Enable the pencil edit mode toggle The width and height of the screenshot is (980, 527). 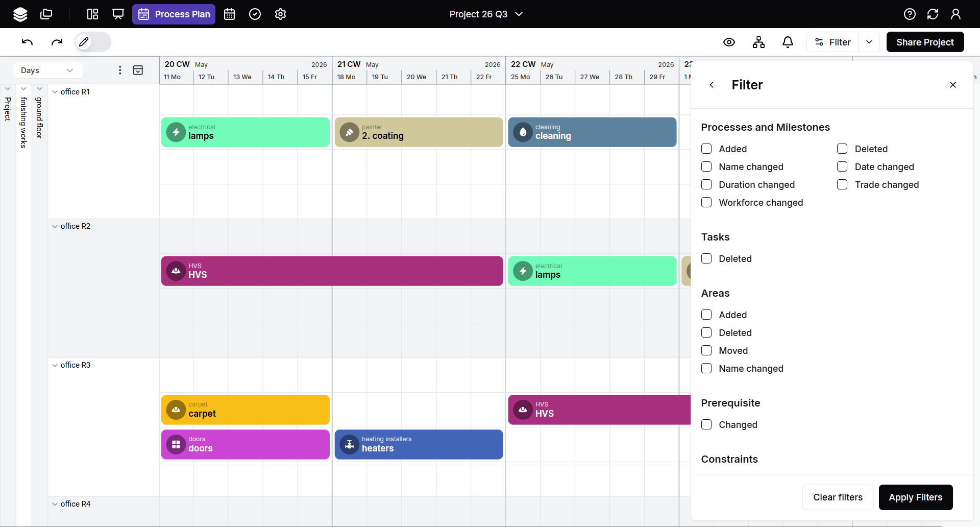coord(92,42)
